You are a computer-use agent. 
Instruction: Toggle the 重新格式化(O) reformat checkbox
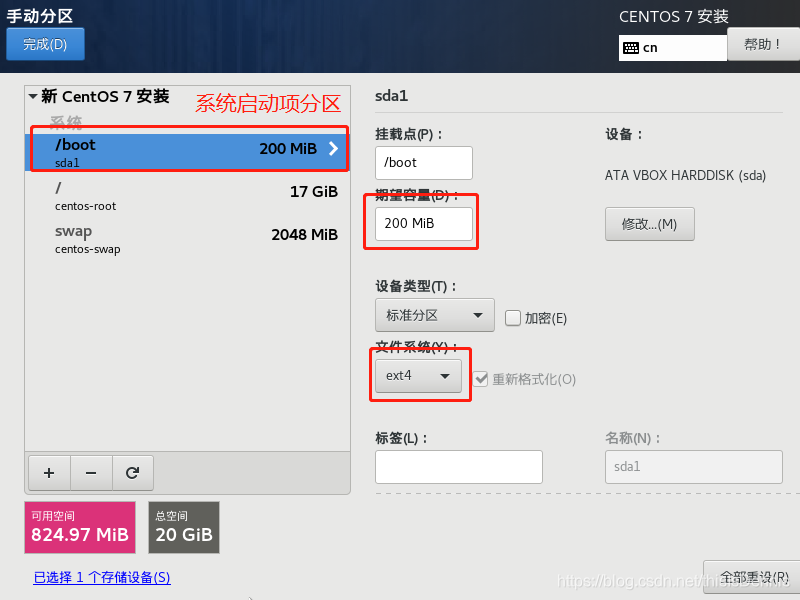483,377
